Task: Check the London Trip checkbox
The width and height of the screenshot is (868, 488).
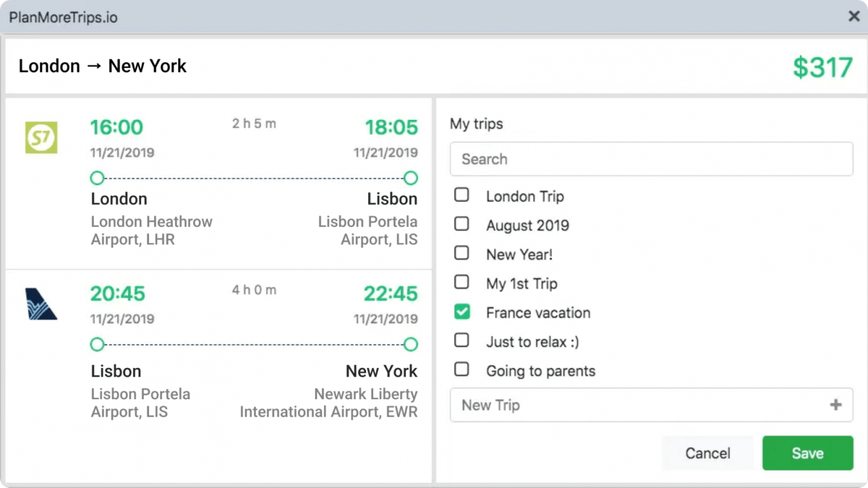Action: [462, 195]
